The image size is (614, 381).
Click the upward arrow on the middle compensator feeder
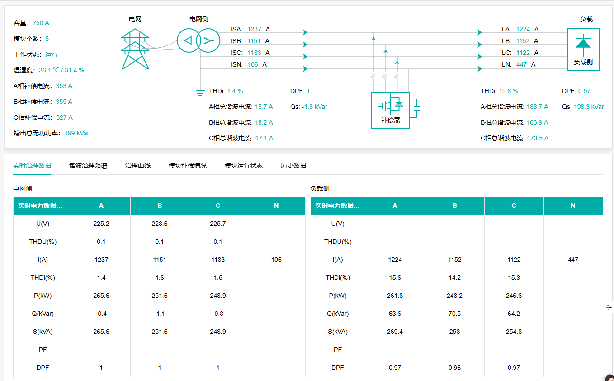coord(385,51)
